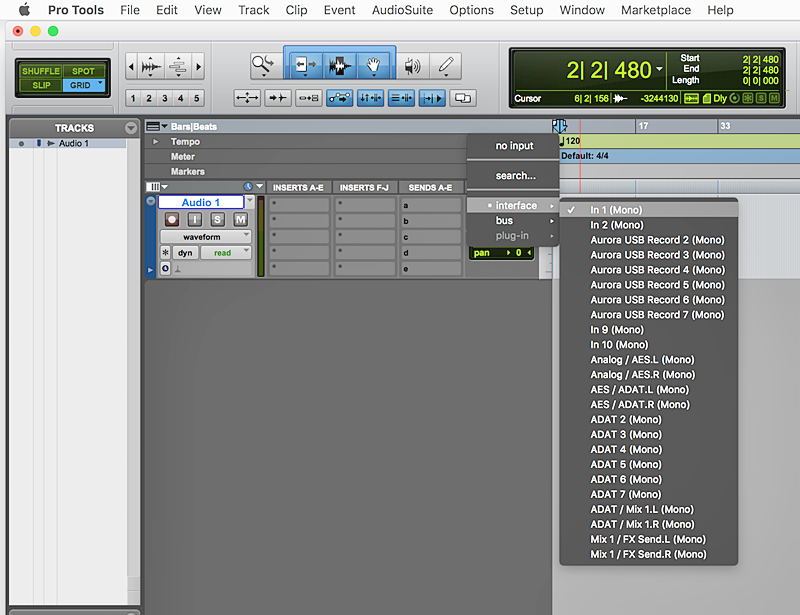Screen dimensions: 800x615
Task: Click the timeline data online status icon
Action: tap(691, 98)
